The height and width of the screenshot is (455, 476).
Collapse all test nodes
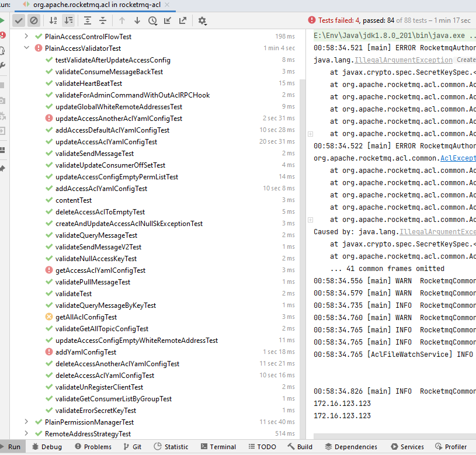(x=103, y=20)
